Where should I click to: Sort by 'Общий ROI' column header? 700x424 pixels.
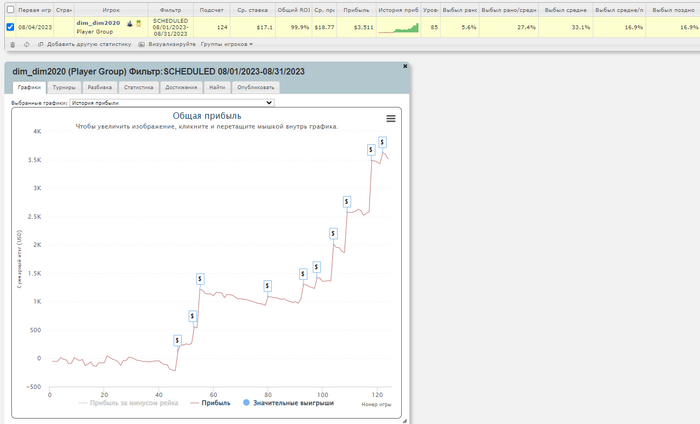pyautogui.click(x=293, y=10)
